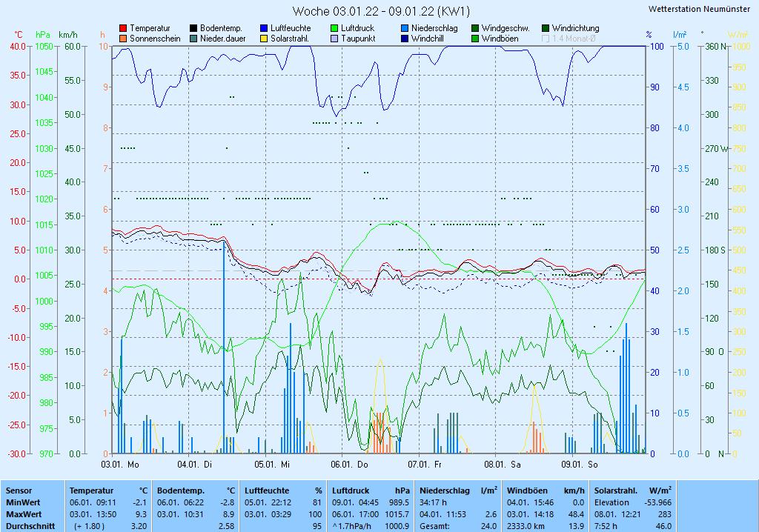Click the orange Sonnenschein legend marker
Image resolution: width=759 pixels, height=532 pixels.
tap(123, 39)
